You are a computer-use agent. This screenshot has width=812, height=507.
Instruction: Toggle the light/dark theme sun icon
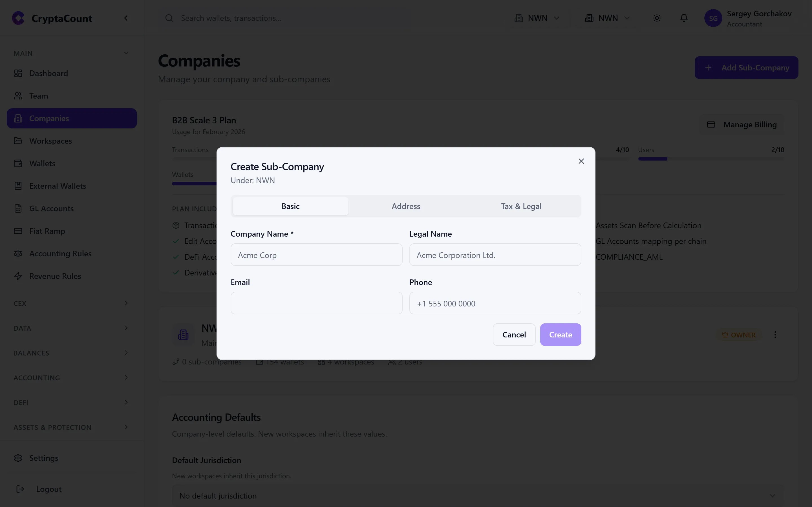pyautogui.click(x=657, y=18)
